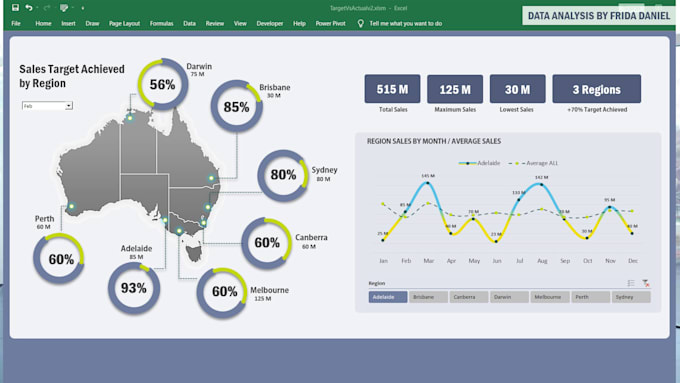680x383 pixels.
Task: Clear the Region slicer filter
Action: tap(646, 283)
